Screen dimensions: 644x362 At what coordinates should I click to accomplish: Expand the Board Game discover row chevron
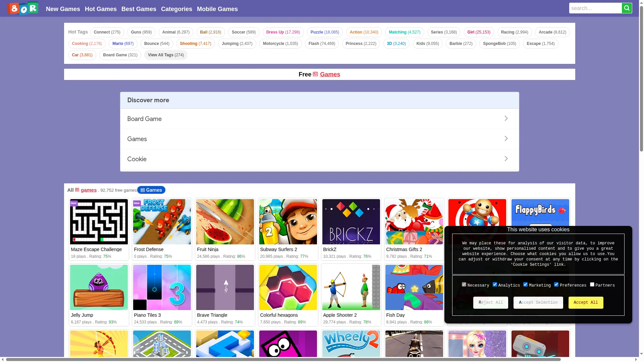click(506, 118)
